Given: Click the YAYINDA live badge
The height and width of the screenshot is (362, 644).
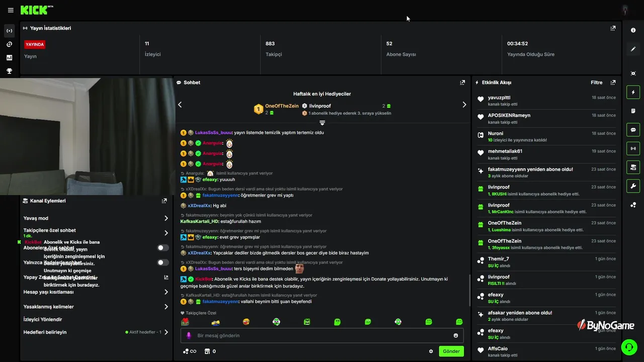Looking at the screenshot, I should (x=35, y=44).
